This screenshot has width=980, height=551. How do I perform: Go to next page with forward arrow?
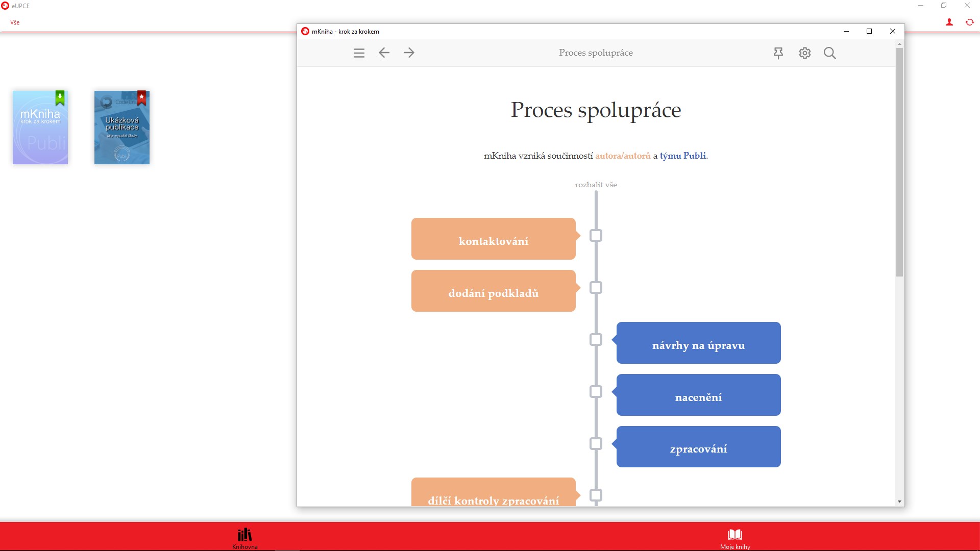[x=409, y=53]
